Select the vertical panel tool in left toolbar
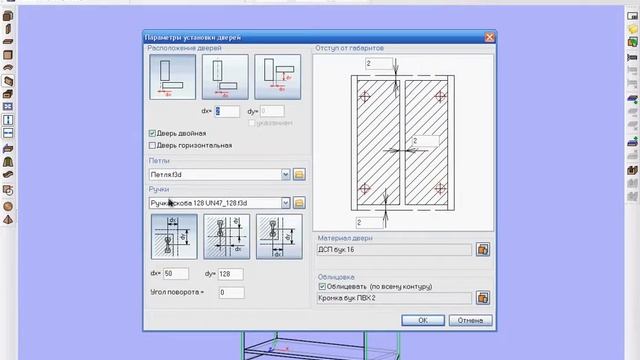 point(8,29)
